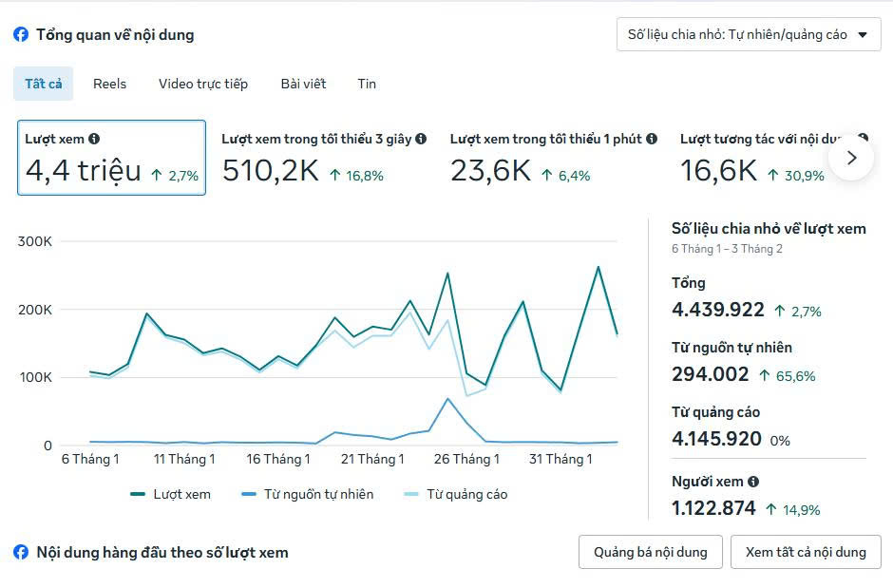
Task: Select the 16,6K content interactions card
Action: point(751,158)
